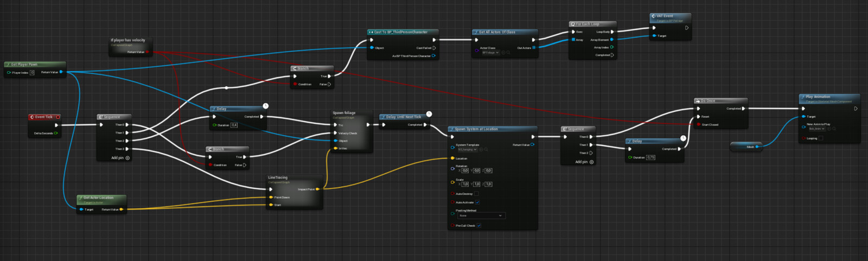The width and height of the screenshot is (868, 261).
Task: Toggle the Pre Cull Check checkbox
Action: (479, 225)
